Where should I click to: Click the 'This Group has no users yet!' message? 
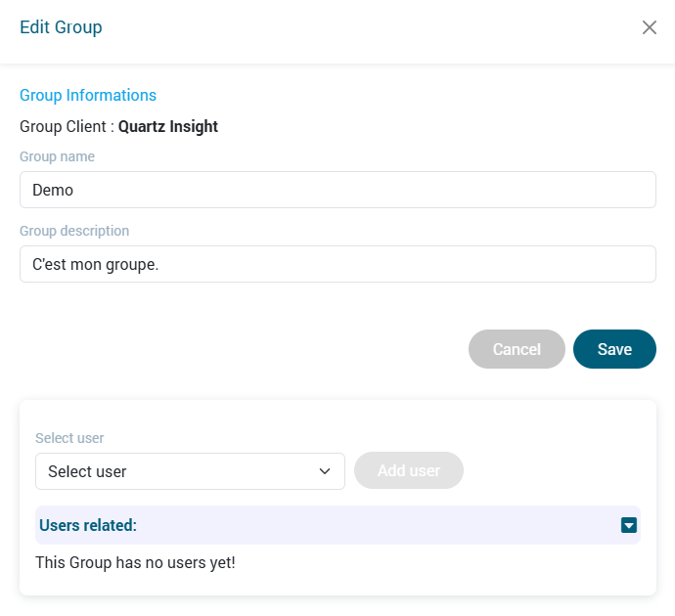coord(135,563)
